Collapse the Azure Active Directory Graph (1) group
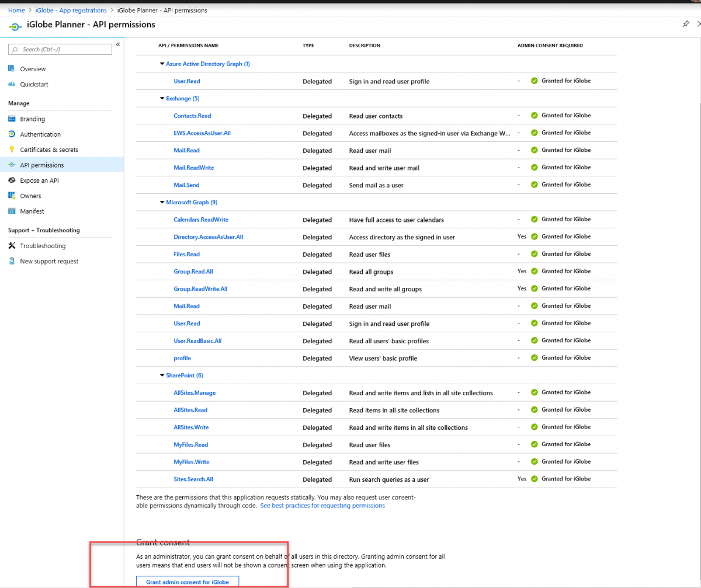This screenshot has height=588, width=701. 162,64
